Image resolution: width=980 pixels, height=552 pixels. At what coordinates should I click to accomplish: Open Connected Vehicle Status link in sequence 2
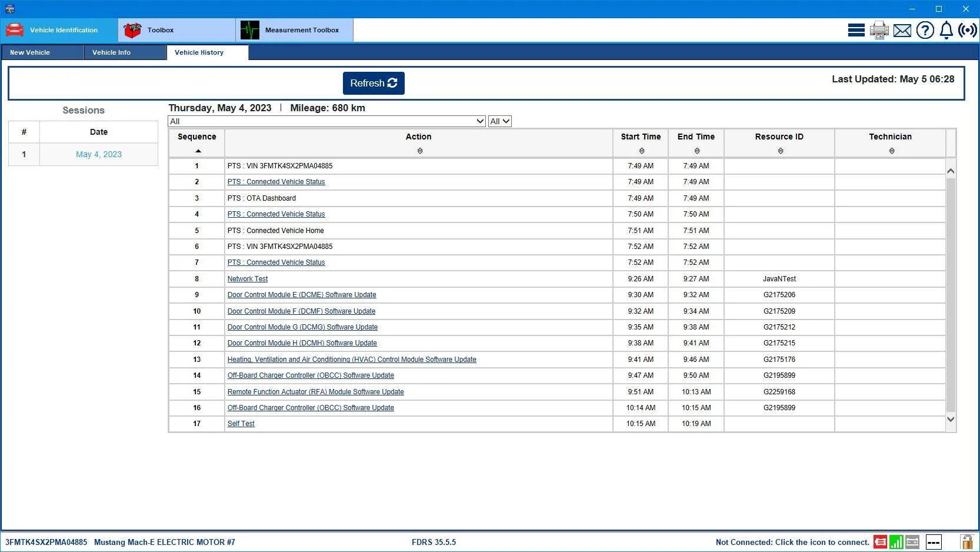pyautogui.click(x=276, y=182)
